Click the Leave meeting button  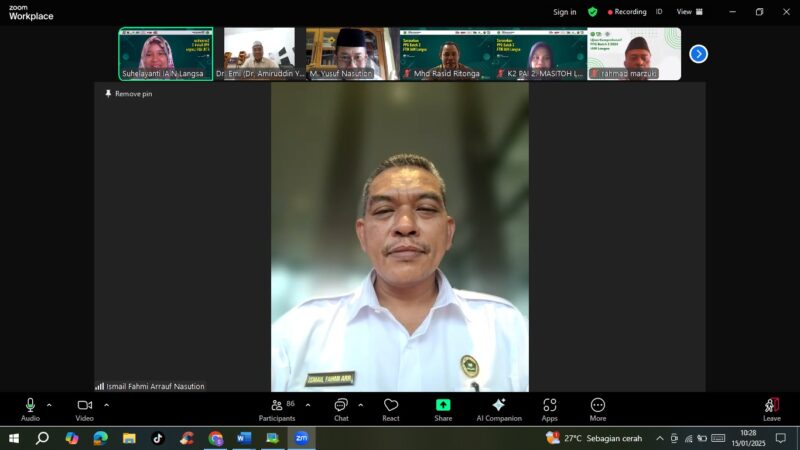(771, 408)
